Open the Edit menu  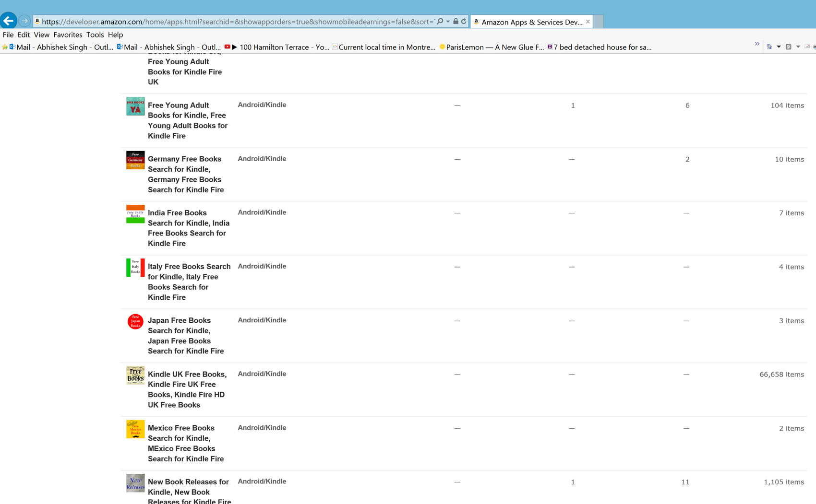(x=24, y=35)
